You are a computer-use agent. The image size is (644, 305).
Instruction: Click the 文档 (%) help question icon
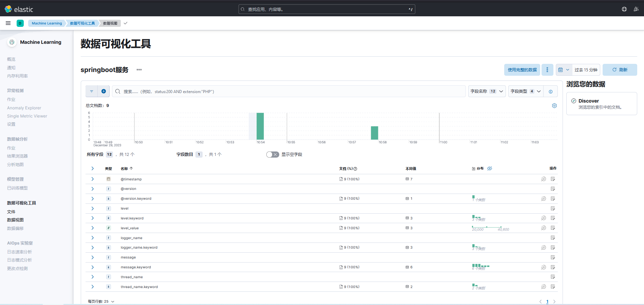coord(355,168)
